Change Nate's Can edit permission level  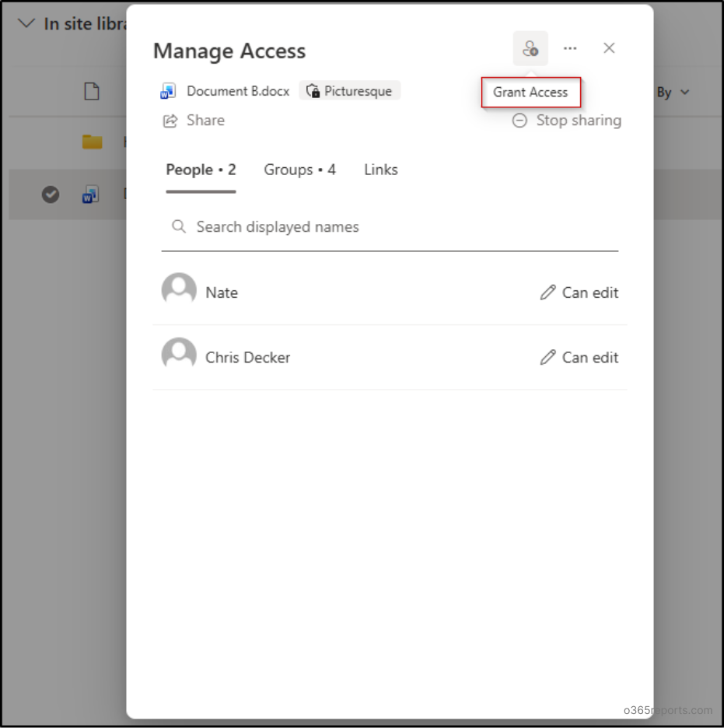click(590, 292)
